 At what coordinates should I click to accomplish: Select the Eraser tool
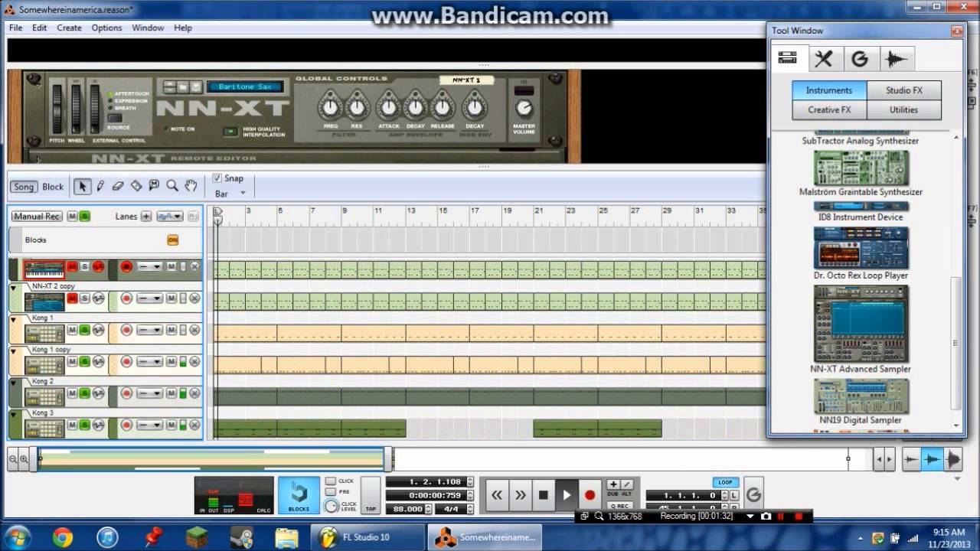pos(118,186)
